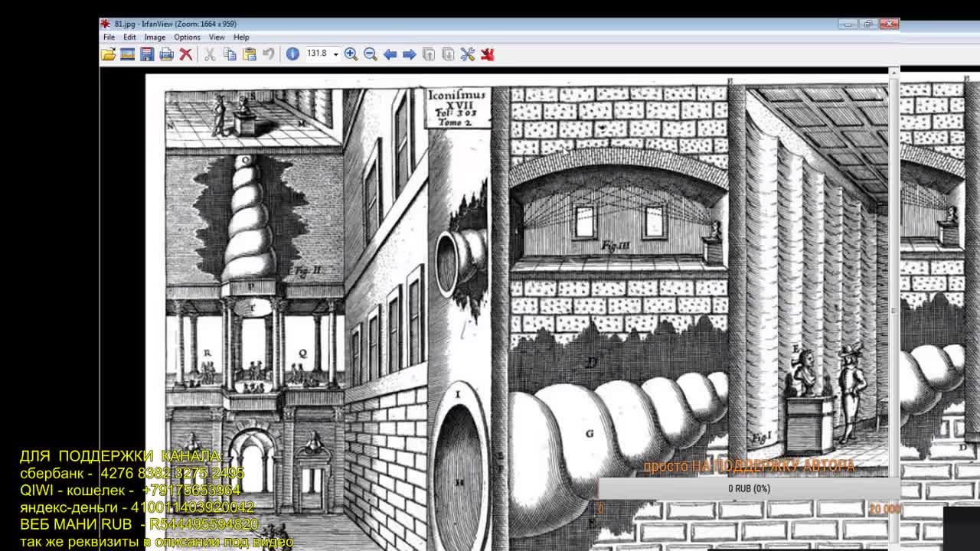Open the Edit menu
This screenshot has height=551, width=980.
(x=129, y=37)
